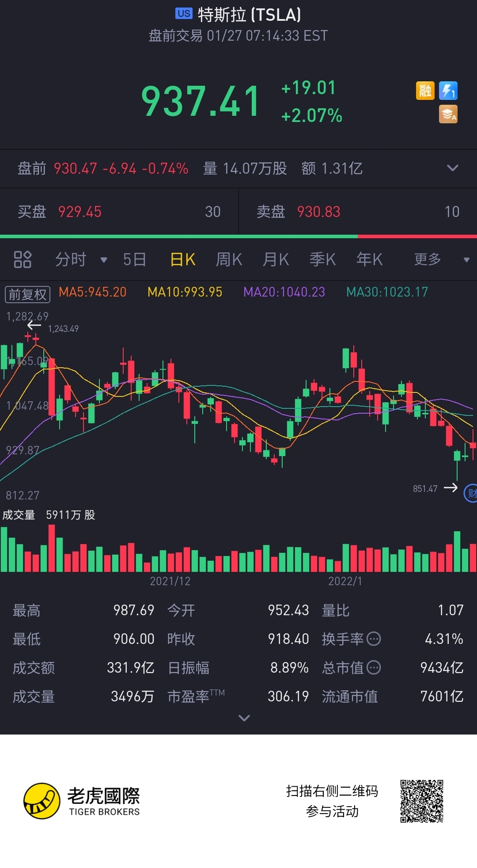The height and width of the screenshot is (868, 477).
Task: Tap the orange margin trading 融 icon
Action: pyautogui.click(x=425, y=91)
